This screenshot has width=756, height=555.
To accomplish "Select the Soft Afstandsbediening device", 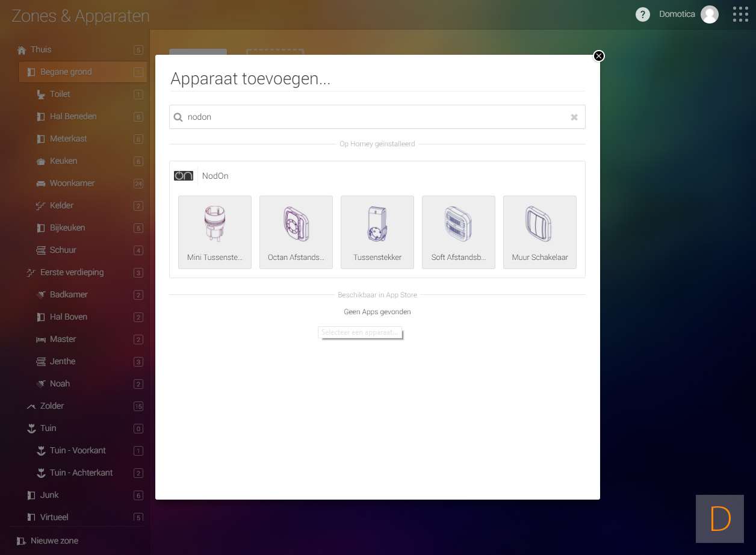I will coord(459,232).
